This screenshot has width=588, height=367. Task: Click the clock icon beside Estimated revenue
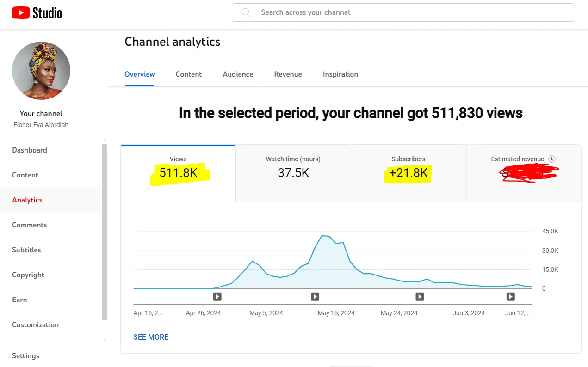551,159
